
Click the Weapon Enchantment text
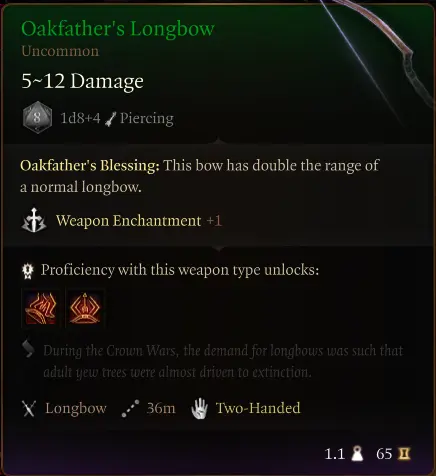pos(128,221)
